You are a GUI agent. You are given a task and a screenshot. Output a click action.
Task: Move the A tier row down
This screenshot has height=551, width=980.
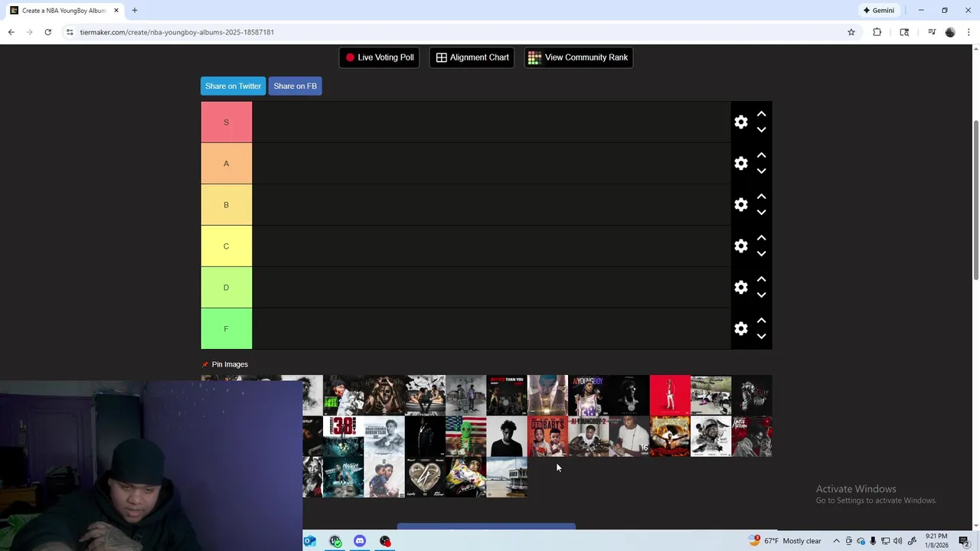[x=761, y=171]
